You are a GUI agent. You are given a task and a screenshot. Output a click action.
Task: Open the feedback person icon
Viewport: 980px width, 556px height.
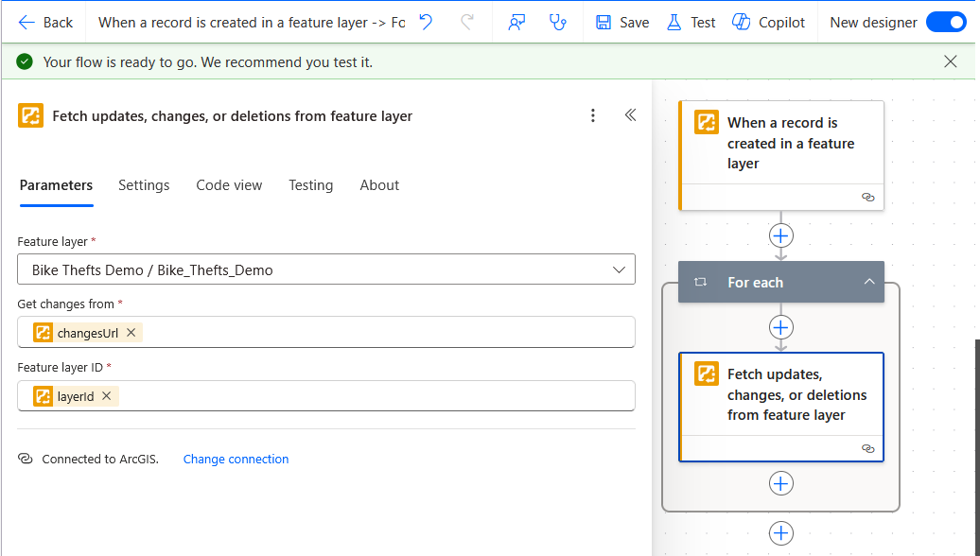click(x=516, y=23)
